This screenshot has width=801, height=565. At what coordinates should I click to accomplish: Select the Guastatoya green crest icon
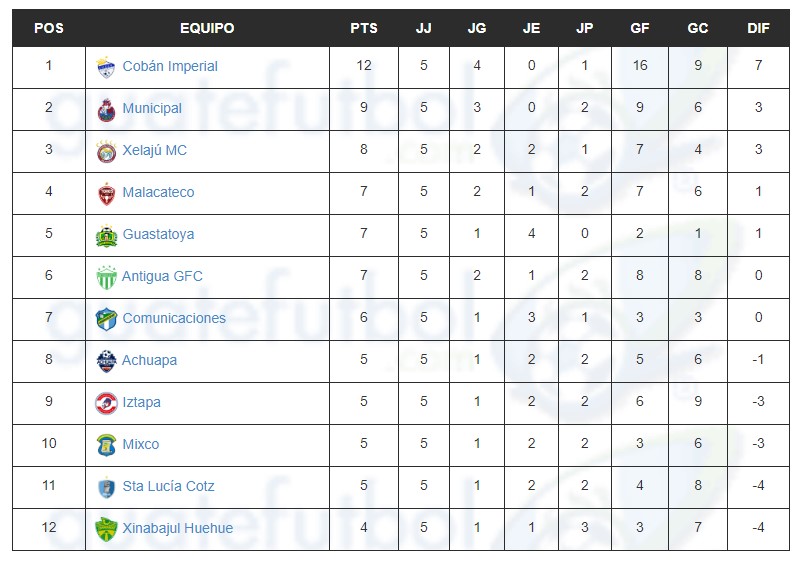click(106, 236)
